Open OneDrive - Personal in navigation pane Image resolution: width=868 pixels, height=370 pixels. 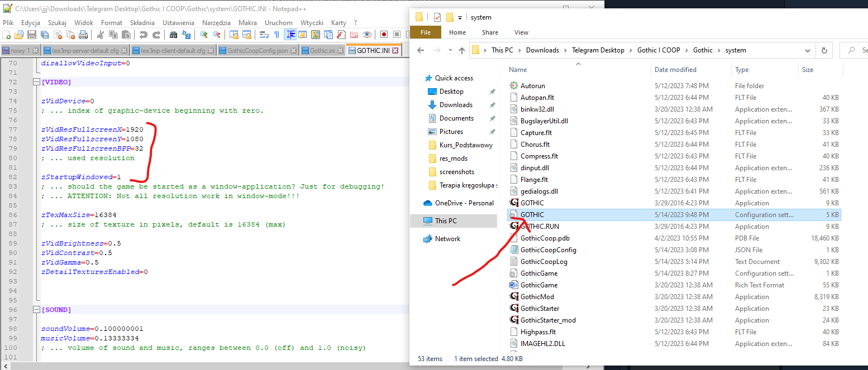(459, 203)
